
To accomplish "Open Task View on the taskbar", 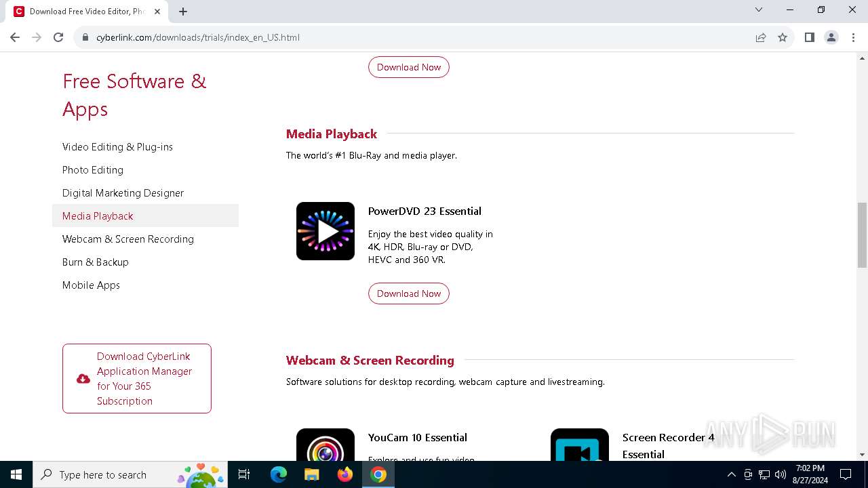I will click(x=244, y=474).
